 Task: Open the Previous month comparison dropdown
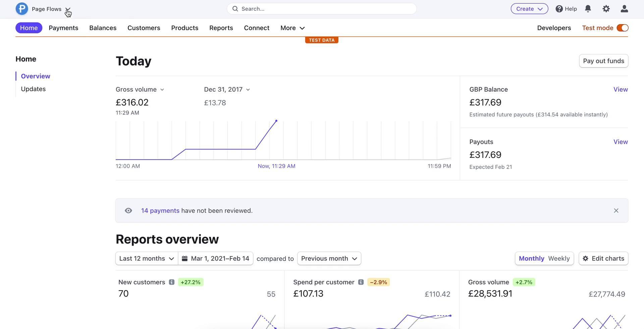[x=329, y=258]
